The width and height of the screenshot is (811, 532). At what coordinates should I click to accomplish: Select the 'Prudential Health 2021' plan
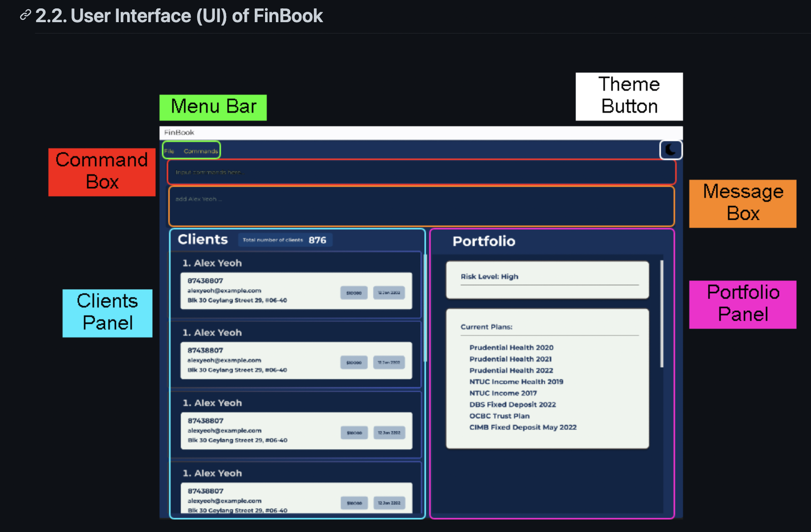[510, 359]
